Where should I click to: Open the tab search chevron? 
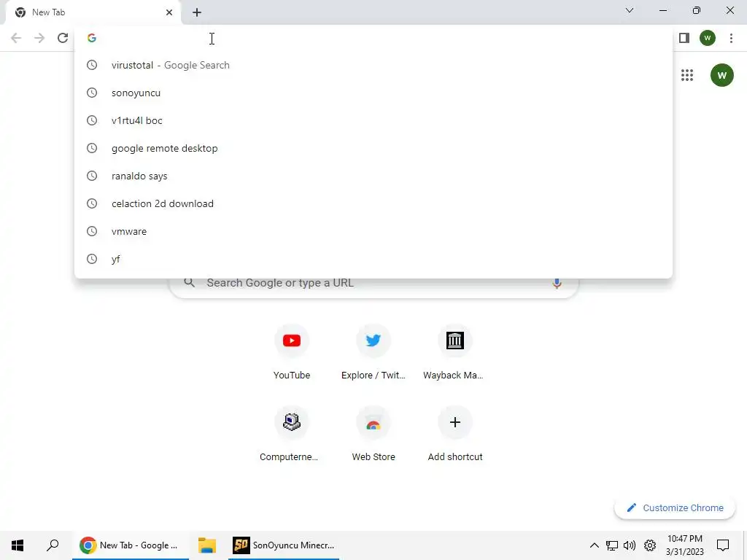(x=630, y=10)
